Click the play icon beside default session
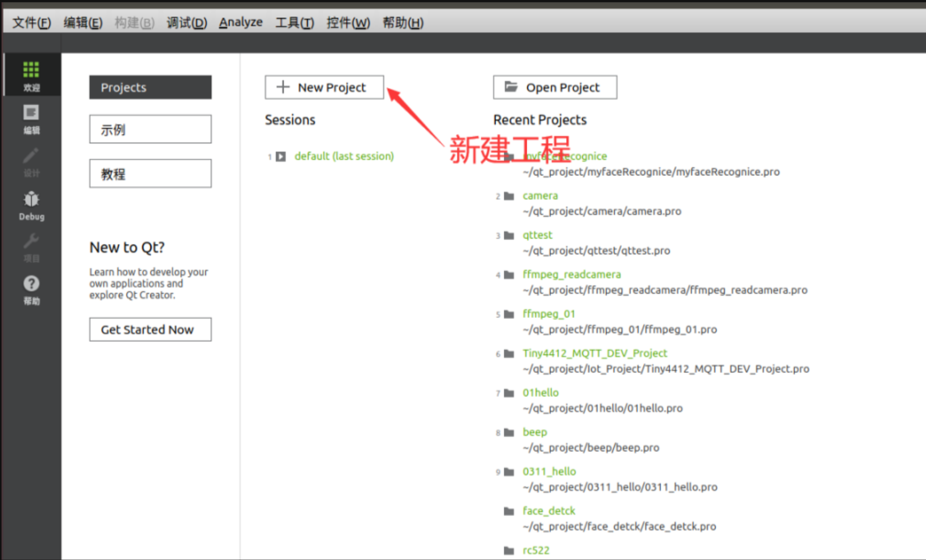This screenshot has height=560, width=926. coord(281,156)
